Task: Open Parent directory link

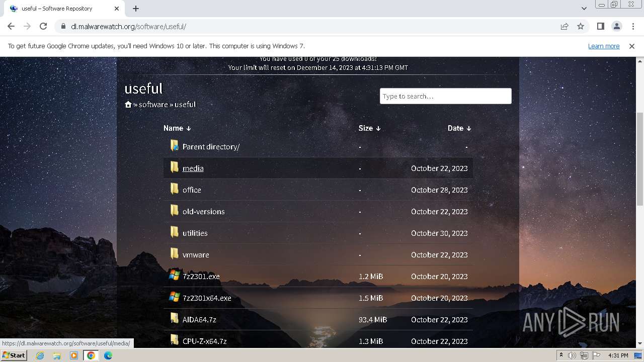Action: (211, 147)
